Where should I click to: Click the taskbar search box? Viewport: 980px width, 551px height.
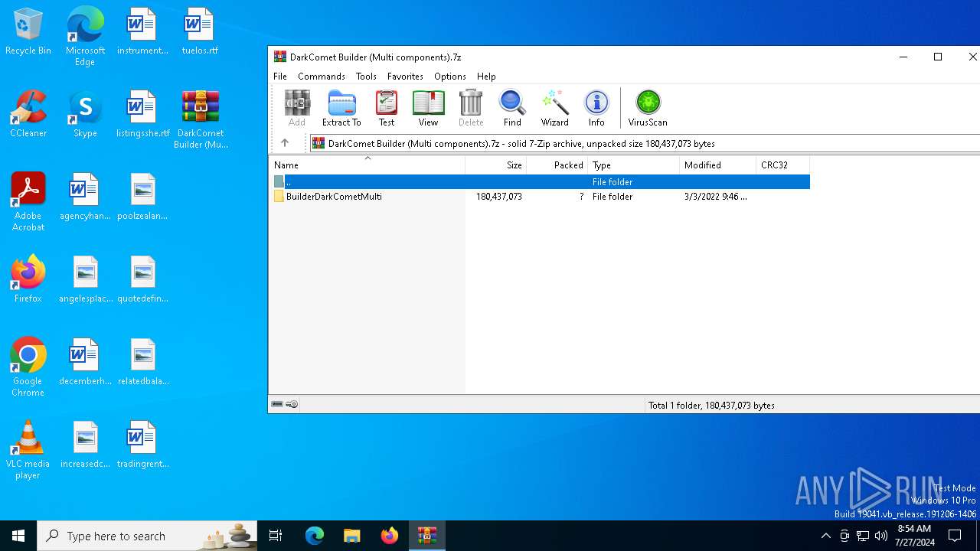pyautogui.click(x=147, y=536)
